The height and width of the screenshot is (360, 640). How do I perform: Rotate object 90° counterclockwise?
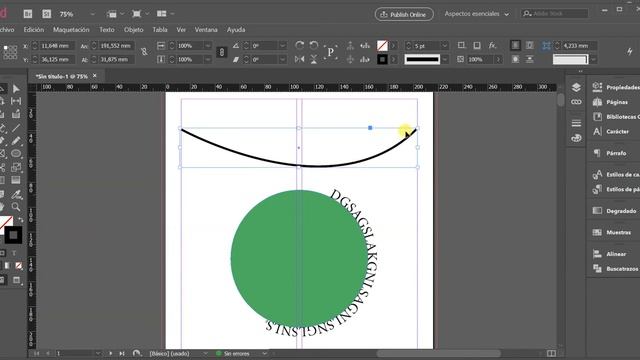pyautogui.click(x=314, y=45)
